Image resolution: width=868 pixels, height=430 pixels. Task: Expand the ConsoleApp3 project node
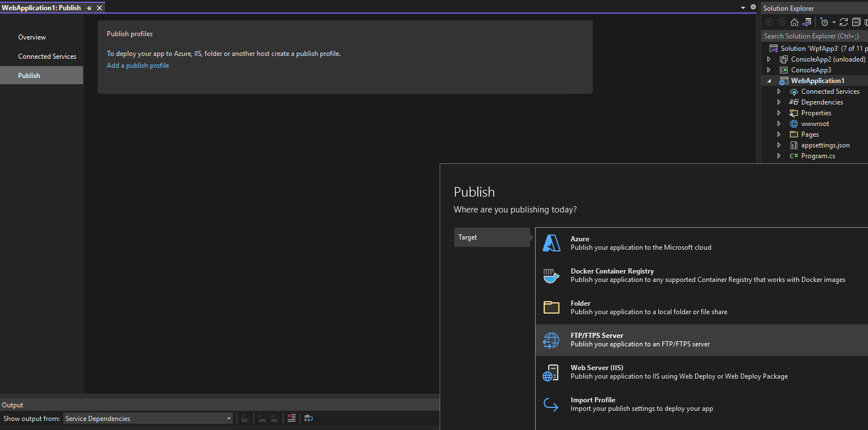tap(769, 70)
